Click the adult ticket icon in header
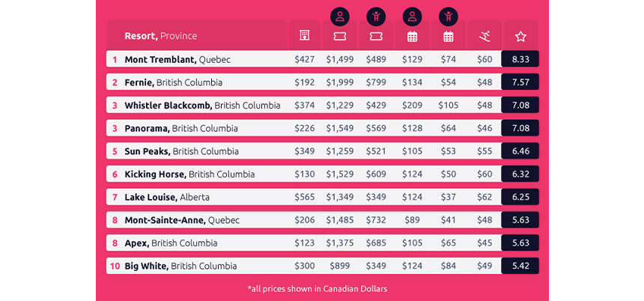Viewport: 644px width, 301px height. pos(340,37)
